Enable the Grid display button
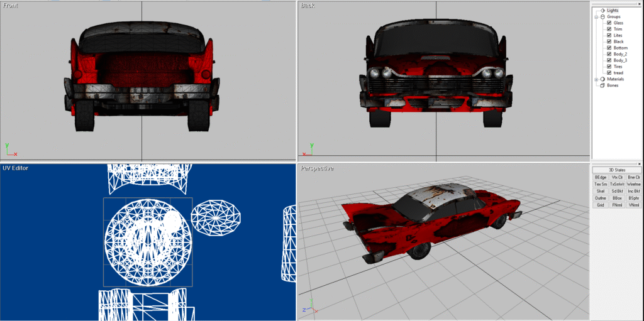The width and height of the screenshot is (644, 321). coord(601,205)
